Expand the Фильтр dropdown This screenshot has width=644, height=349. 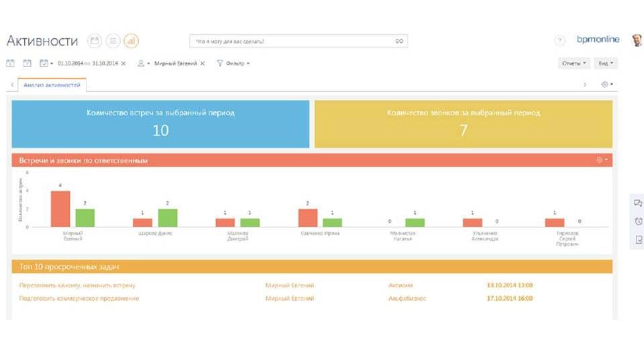tap(233, 64)
